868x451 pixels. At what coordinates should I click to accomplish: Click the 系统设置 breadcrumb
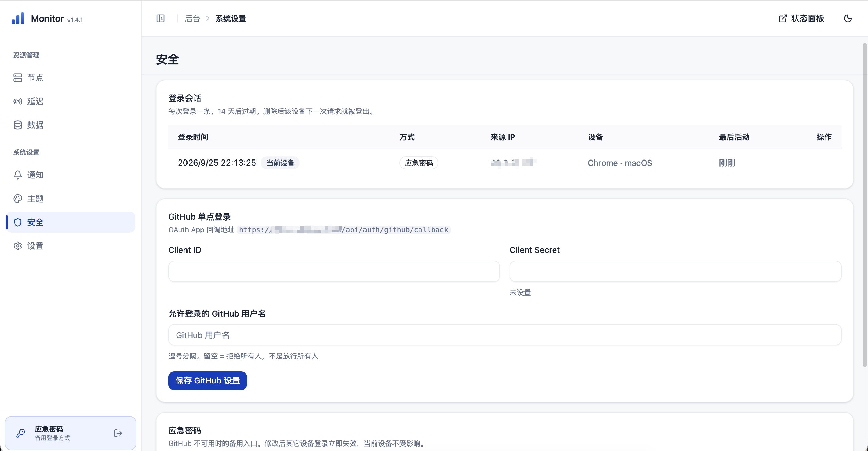coord(231,19)
